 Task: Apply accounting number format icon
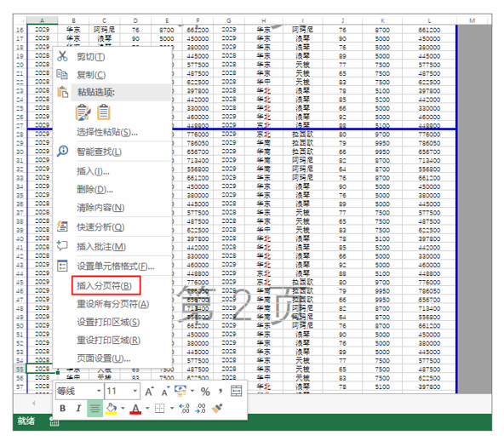(180, 391)
